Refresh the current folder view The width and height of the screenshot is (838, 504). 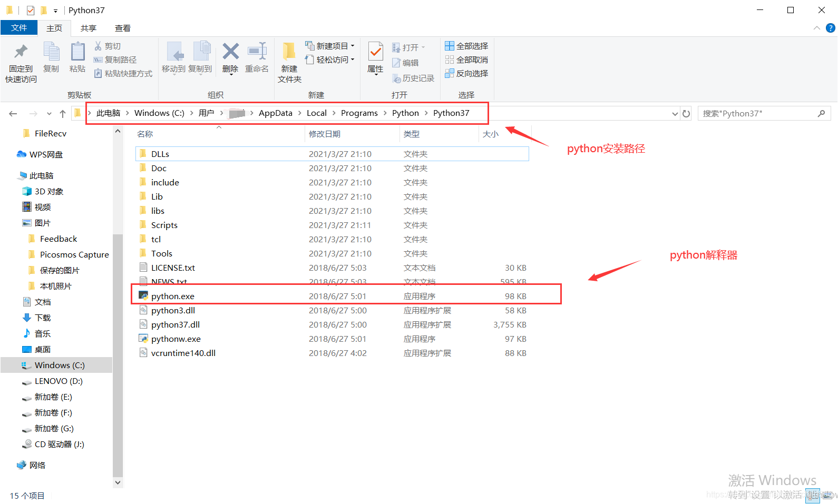pos(686,114)
